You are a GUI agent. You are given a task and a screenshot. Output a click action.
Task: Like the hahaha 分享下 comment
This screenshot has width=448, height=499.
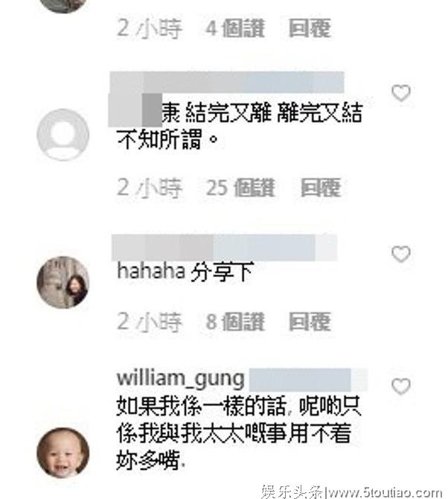[401, 254]
